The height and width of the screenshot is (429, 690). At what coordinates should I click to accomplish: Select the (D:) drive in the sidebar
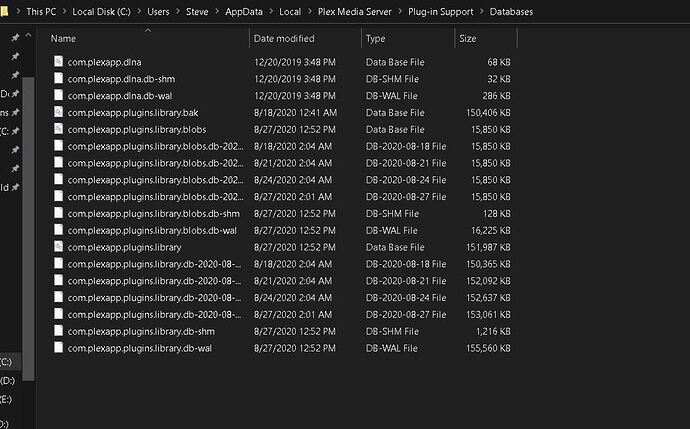pyautogui.click(x=7, y=380)
